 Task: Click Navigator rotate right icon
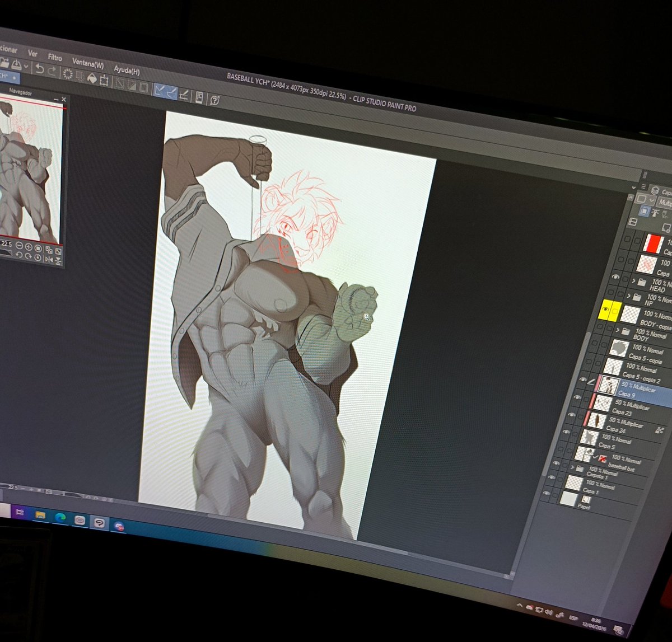[28, 256]
